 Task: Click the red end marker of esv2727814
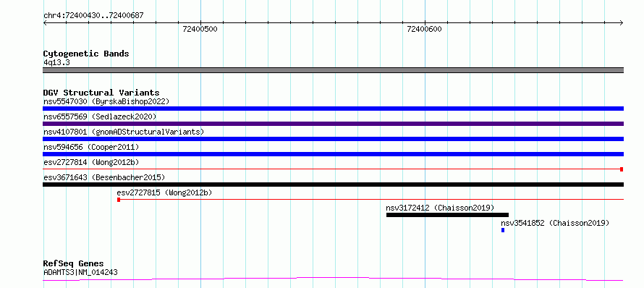pos(622,169)
